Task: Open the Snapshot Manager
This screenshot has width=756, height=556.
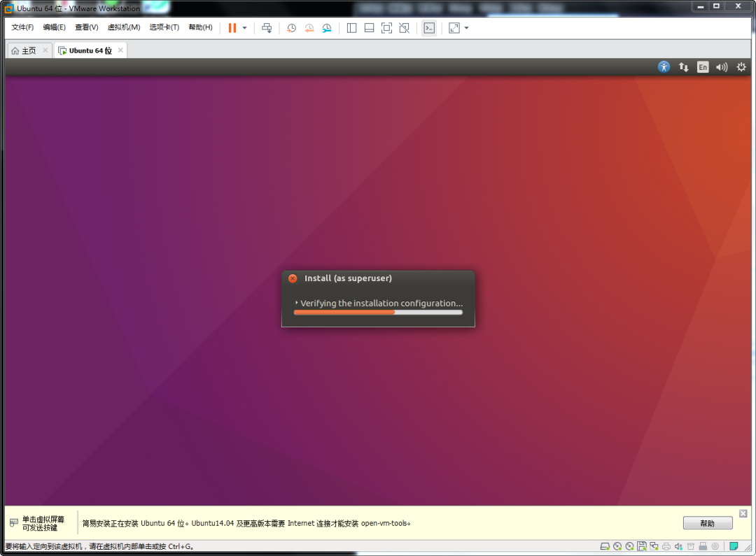Action: point(326,28)
